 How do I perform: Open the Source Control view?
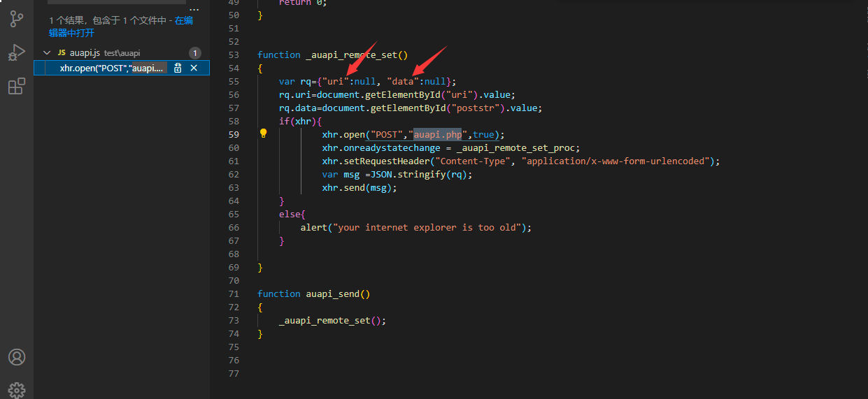17,19
